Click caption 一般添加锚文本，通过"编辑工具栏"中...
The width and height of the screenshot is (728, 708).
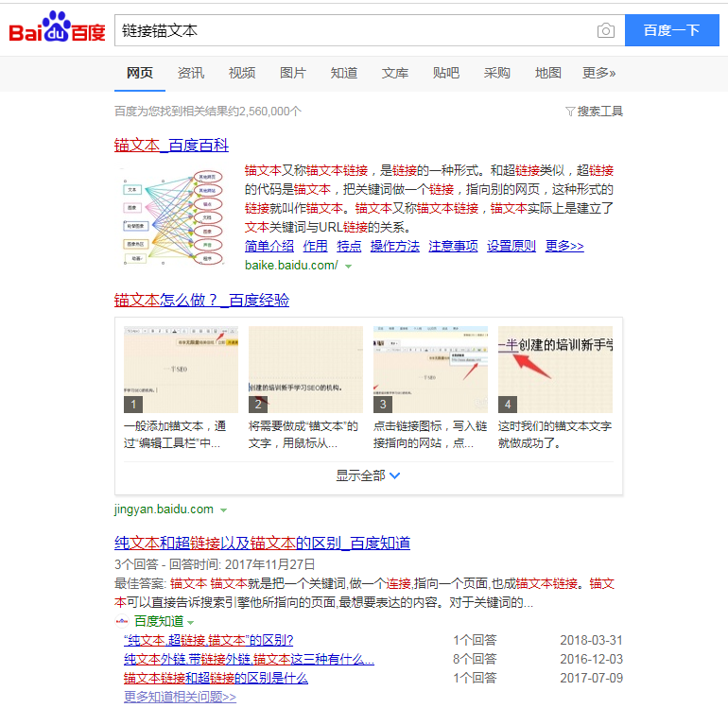tap(175, 435)
